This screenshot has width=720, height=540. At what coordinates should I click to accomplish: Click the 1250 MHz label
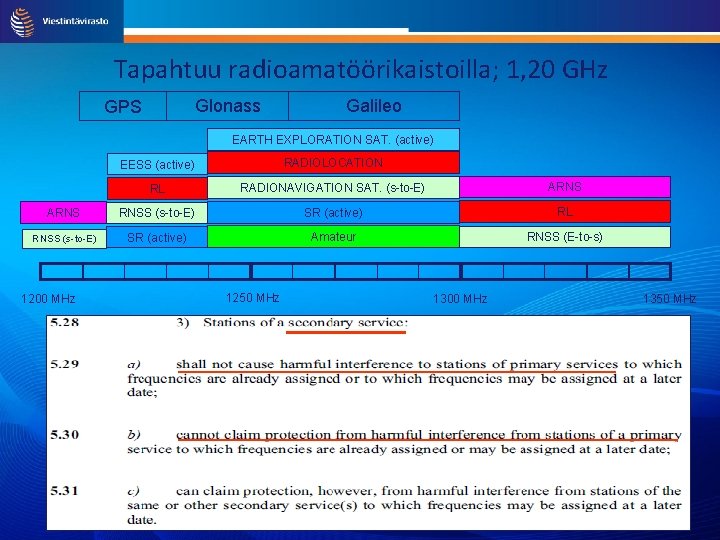[x=253, y=298]
